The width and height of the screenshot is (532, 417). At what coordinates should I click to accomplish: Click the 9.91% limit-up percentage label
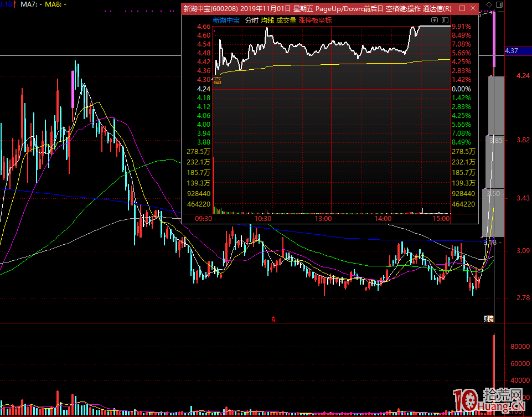point(462,27)
